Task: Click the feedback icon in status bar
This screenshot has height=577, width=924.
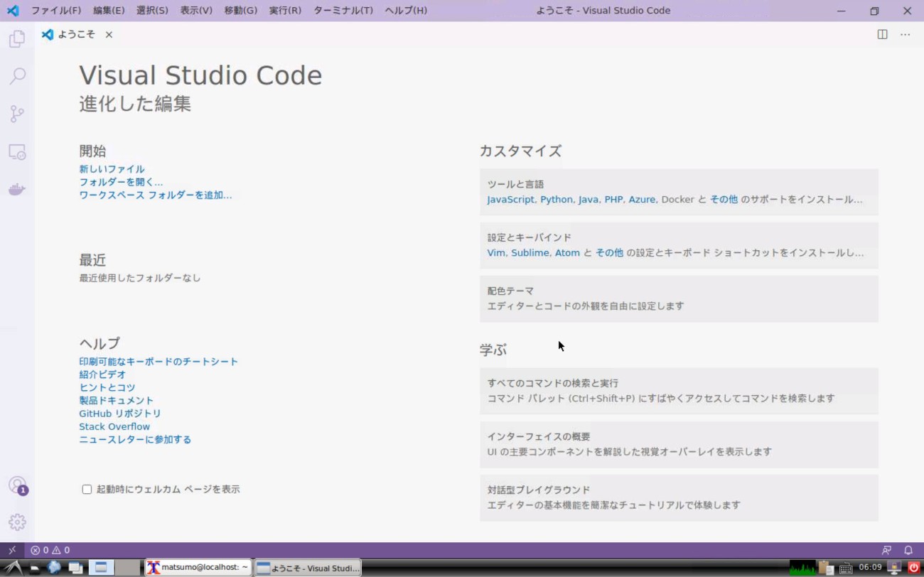Action: pos(886,550)
